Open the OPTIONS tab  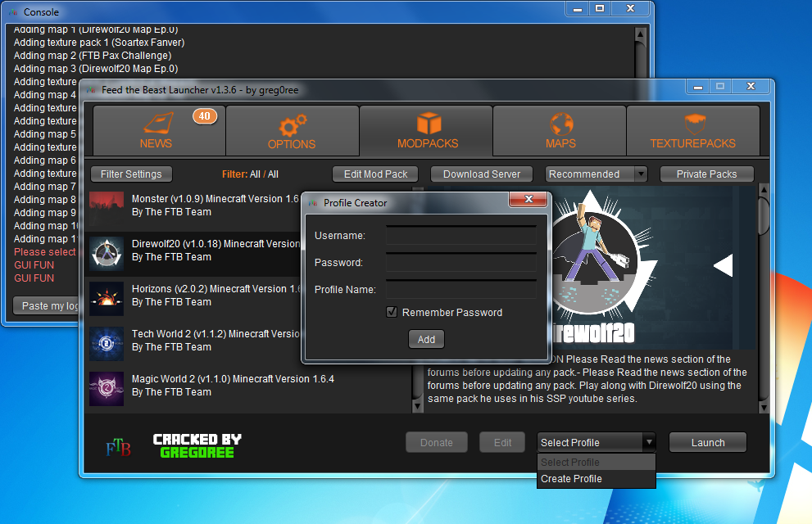pos(292,130)
